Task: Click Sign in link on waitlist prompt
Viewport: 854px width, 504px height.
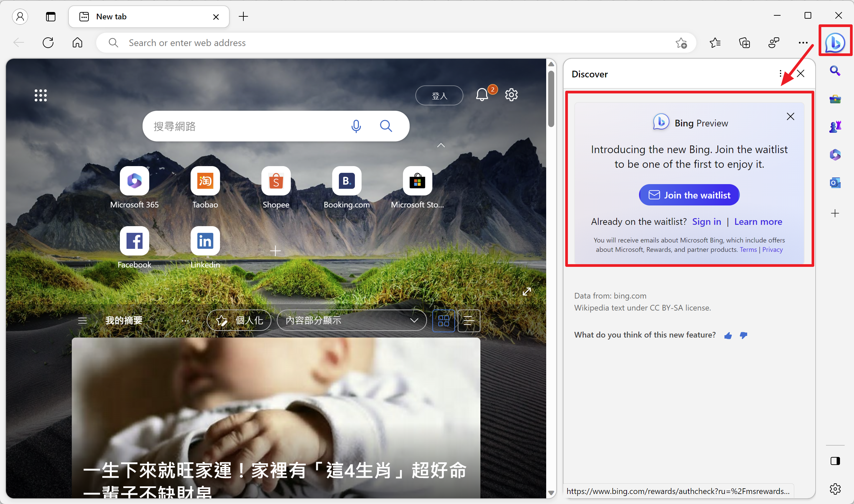Action: (707, 221)
